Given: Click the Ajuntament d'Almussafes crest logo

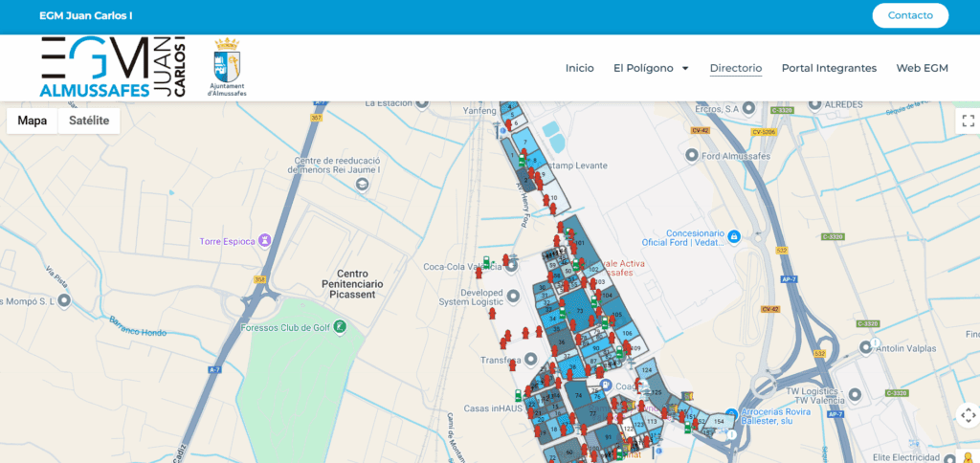Looking at the screenshot, I should click(227, 67).
